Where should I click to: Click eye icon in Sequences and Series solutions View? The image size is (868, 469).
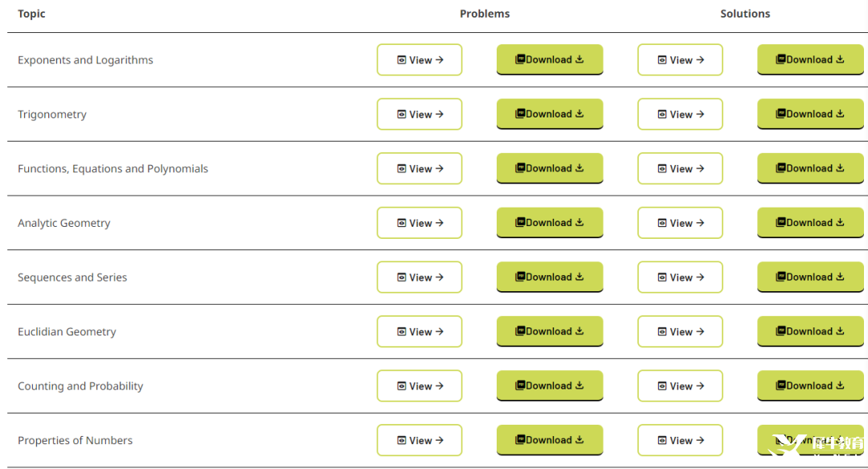662,278
